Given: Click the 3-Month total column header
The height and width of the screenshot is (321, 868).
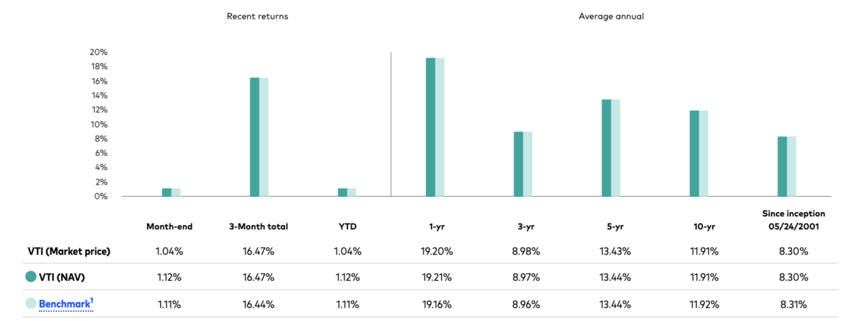Looking at the screenshot, I should point(259,226).
